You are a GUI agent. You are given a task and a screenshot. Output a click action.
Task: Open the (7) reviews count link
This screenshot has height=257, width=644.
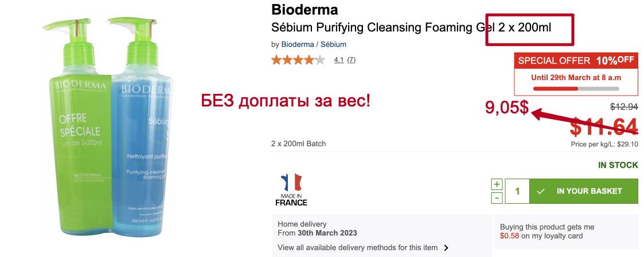(x=352, y=60)
